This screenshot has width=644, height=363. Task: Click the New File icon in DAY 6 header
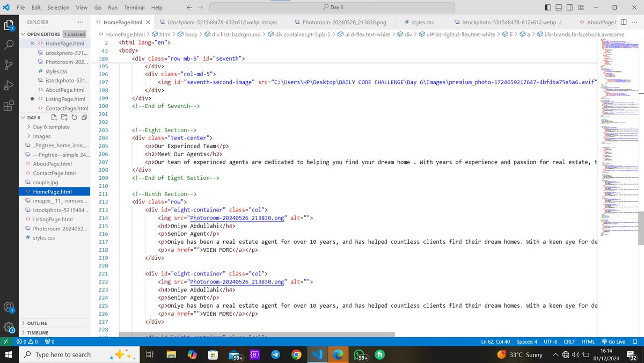[54, 117]
